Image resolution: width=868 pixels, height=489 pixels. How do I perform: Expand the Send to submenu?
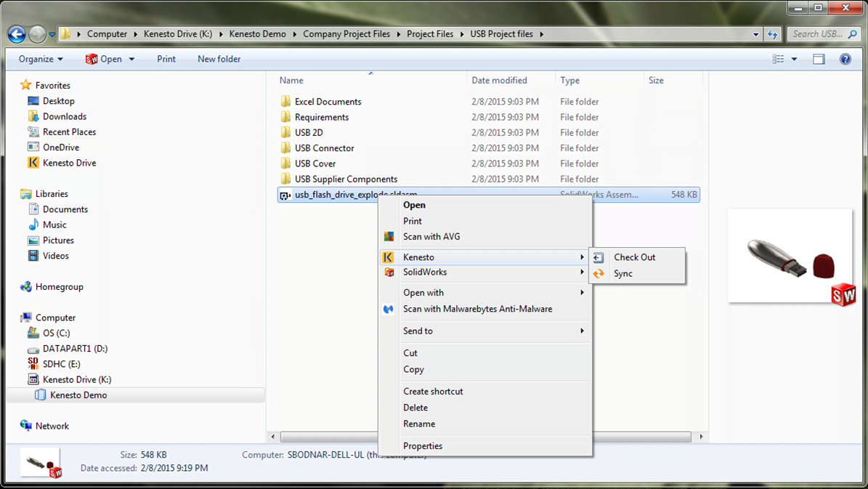pyautogui.click(x=418, y=331)
